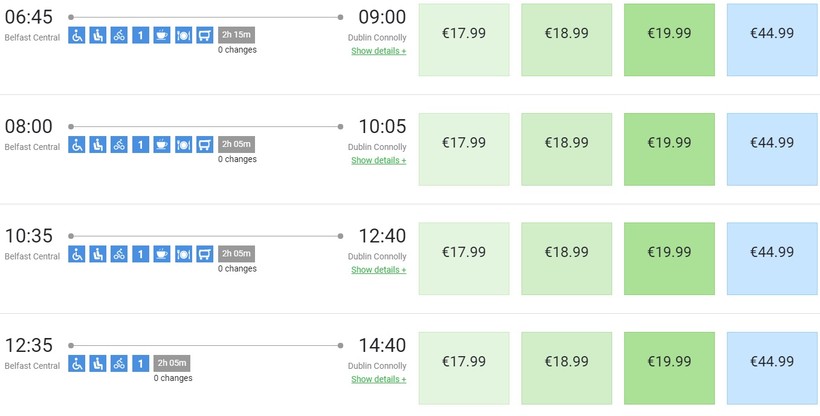Image resolution: width=820 pixels, height=416 pixels.
Task: Click restaurant plate icon on 08:00 train
Action: point(183,144)
